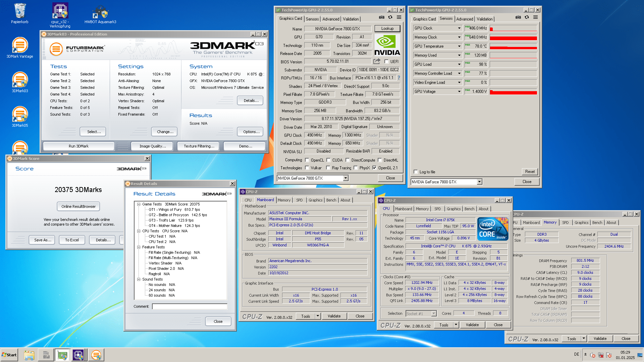Switch to the SPD tab in CPU-Z Mainboard window
The image size is (644, 362).
click(x=299, y=200)
